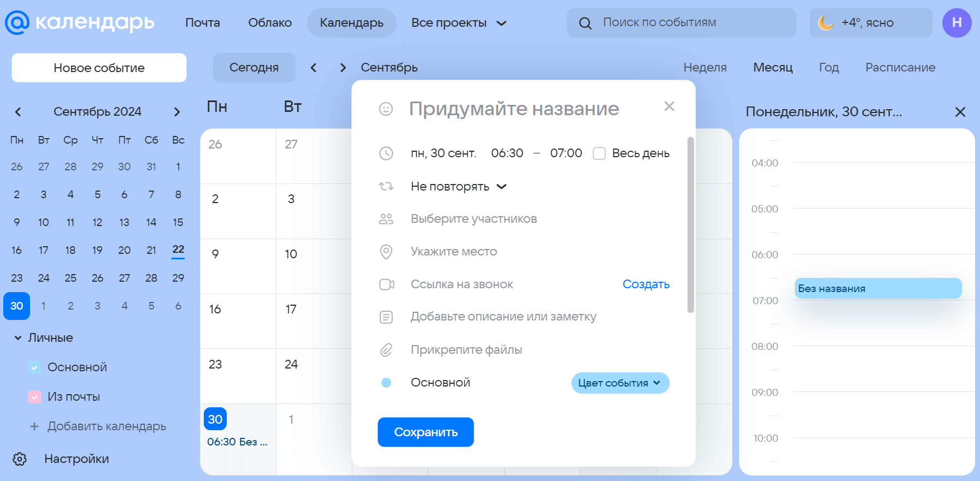
Task: Open the Почта navigation item
Action: (203, 23)
